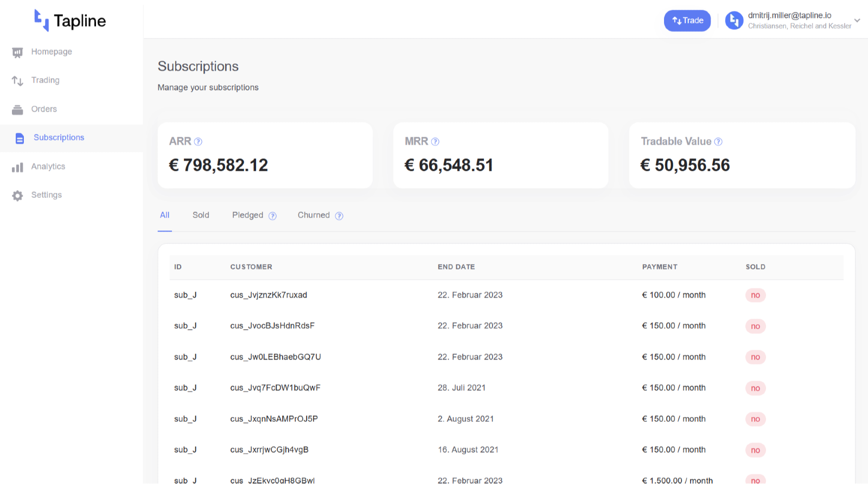Click the Orders stack icon in sidebar
This screenshot has height=488, width=868.
click(17, 110)
